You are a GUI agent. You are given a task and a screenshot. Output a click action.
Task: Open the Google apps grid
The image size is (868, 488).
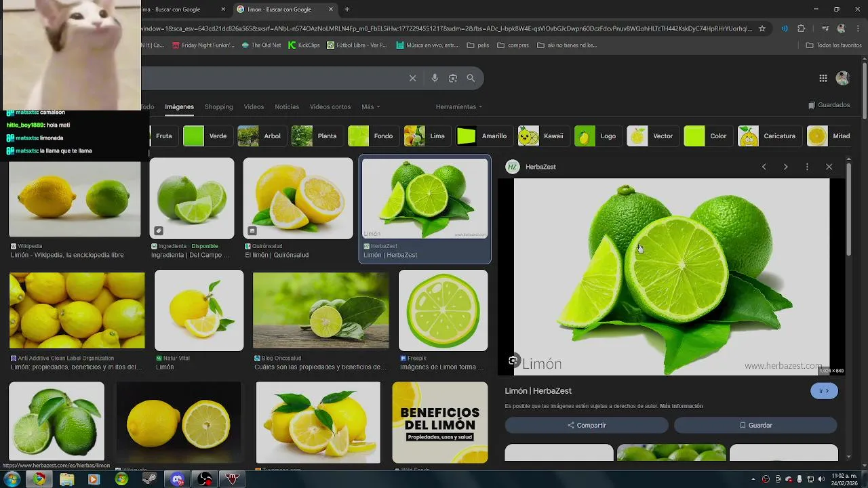823,78
